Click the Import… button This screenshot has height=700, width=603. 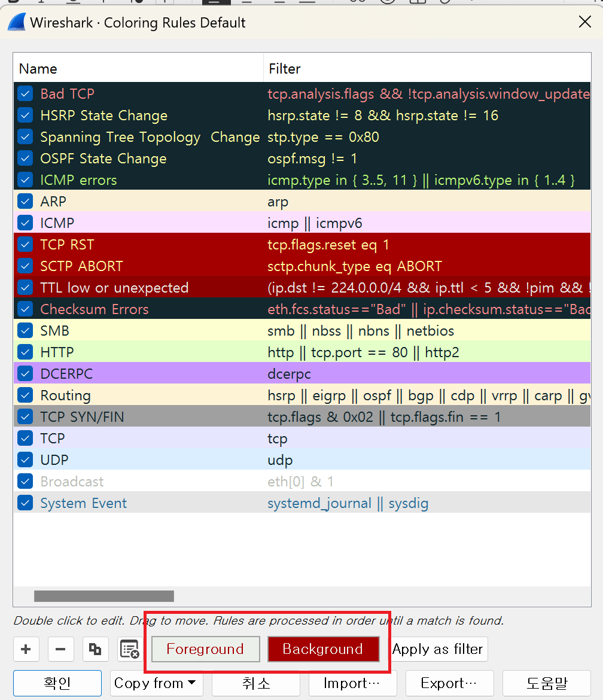352,683
